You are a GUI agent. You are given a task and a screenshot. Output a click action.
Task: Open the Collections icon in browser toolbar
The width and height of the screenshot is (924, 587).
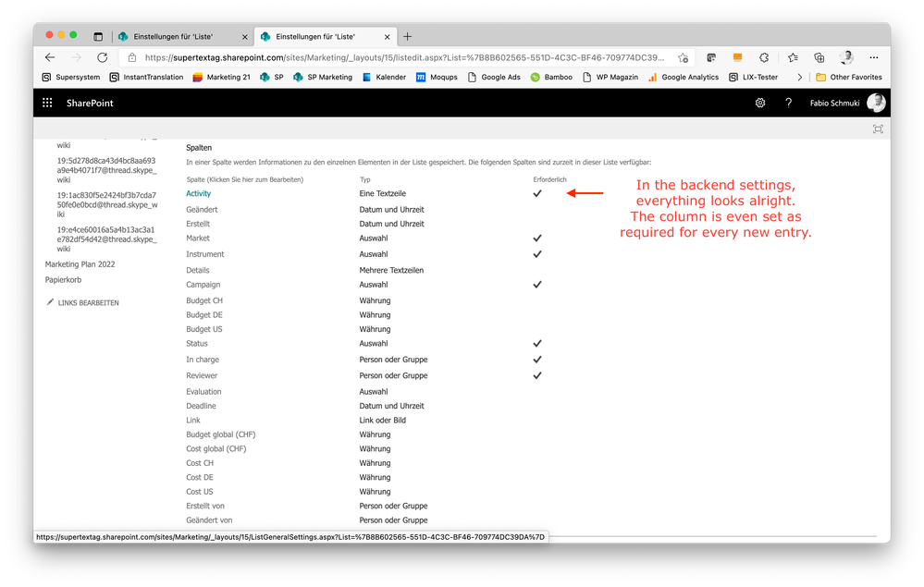tap(819, 57)
